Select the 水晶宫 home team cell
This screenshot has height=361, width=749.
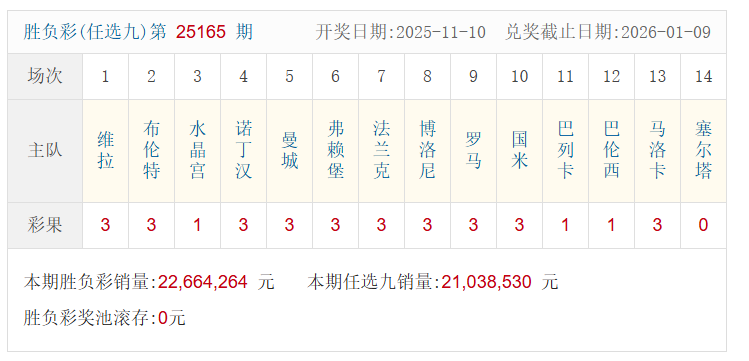coord(197,150)
